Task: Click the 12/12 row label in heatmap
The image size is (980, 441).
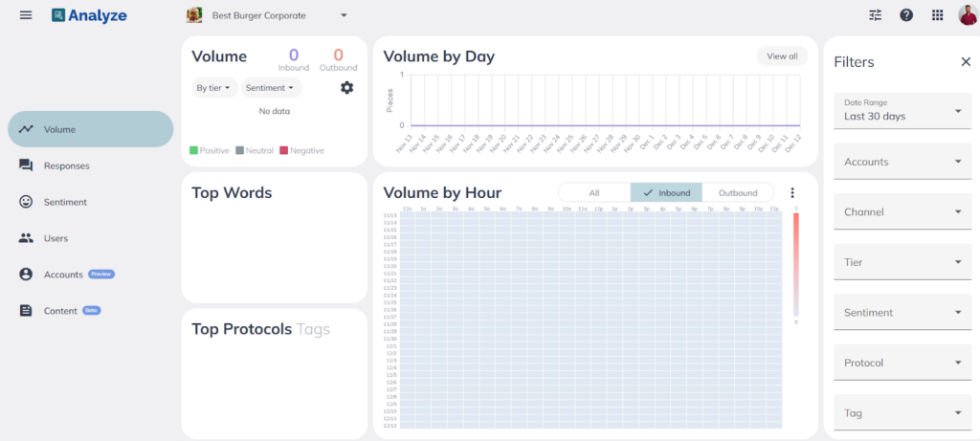Action: tap(390, 426)
